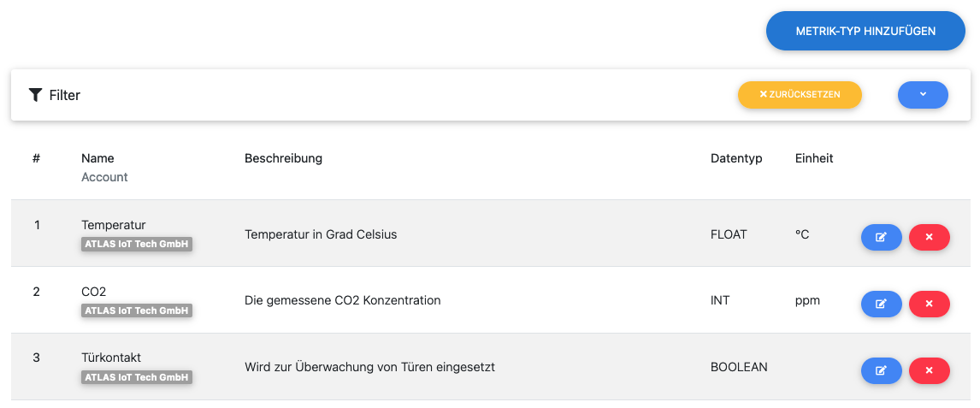Click the ATLAS IoT badge under CO2
The height and width of the screenshot is (408, 980).
click(x=137, y=310)
